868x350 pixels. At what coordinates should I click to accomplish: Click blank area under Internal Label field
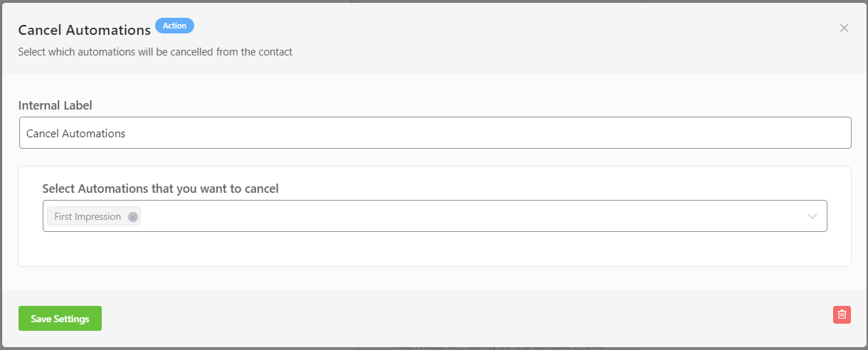pos(435,157)
